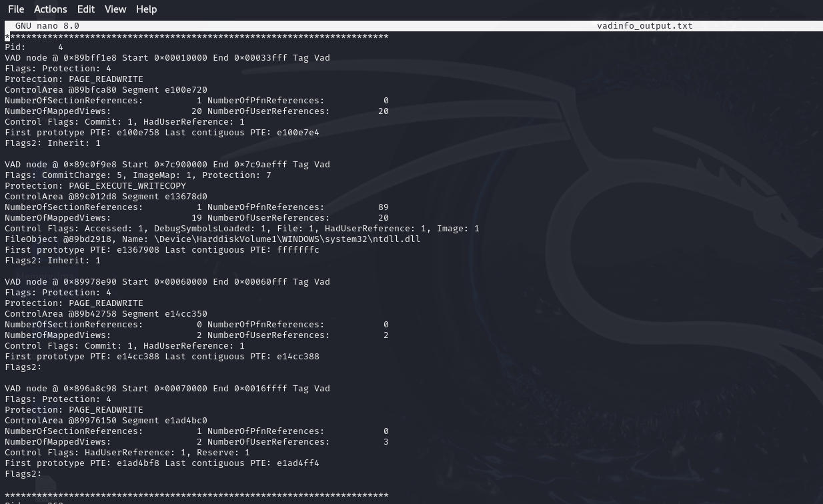Click the vadinfo_output.txt filename in the title bar

[x=644, y=25]
